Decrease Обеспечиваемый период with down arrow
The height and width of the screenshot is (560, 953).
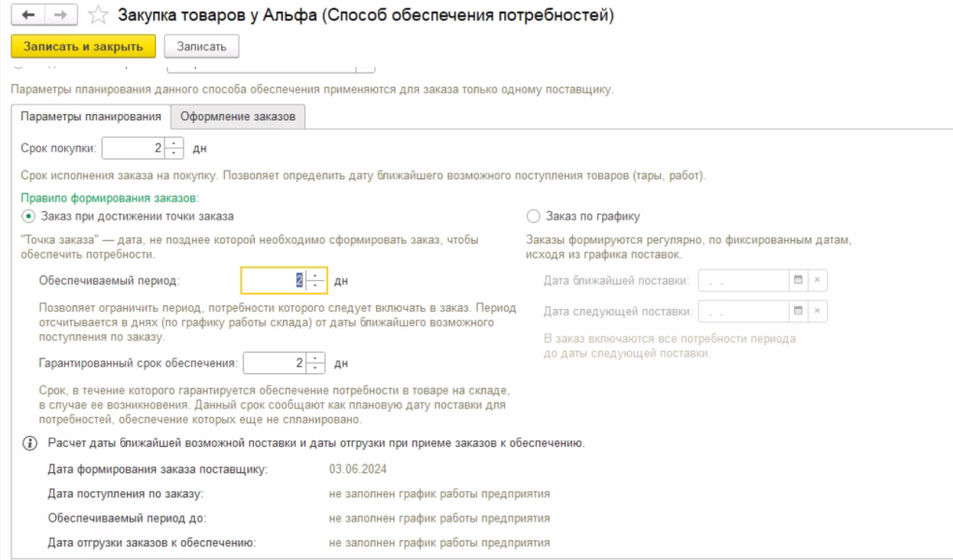317,286
